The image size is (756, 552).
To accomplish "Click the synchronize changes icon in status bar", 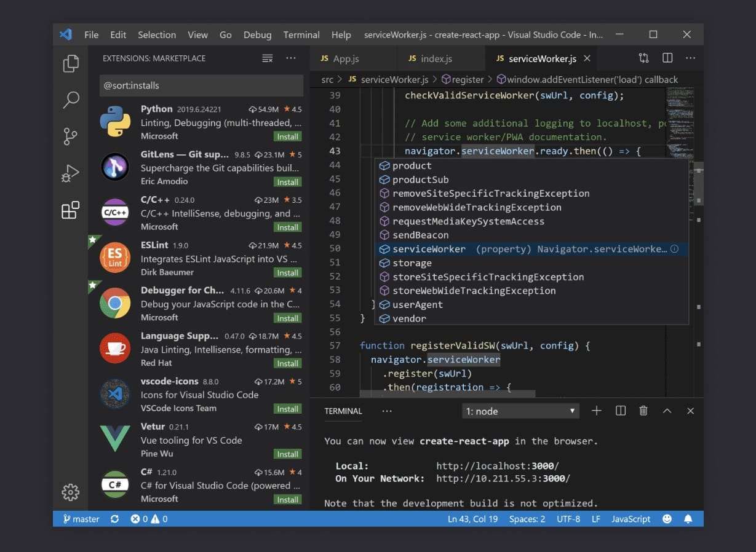I will coord(114,519).
